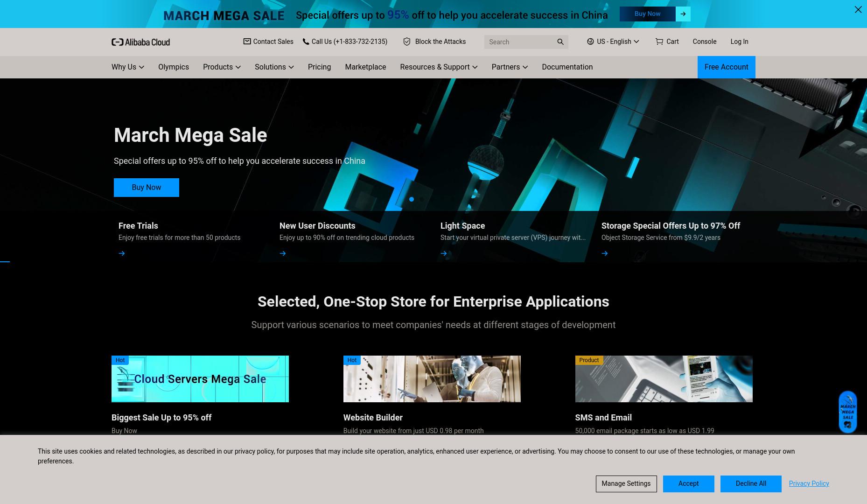Viewport: 867px width, 504px height.
Task: Click the Free Trials heading
Action: [138, 226]
